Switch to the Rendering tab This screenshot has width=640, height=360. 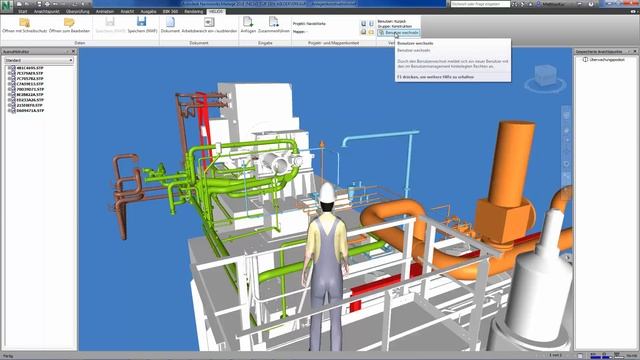[x=193, y=11]
